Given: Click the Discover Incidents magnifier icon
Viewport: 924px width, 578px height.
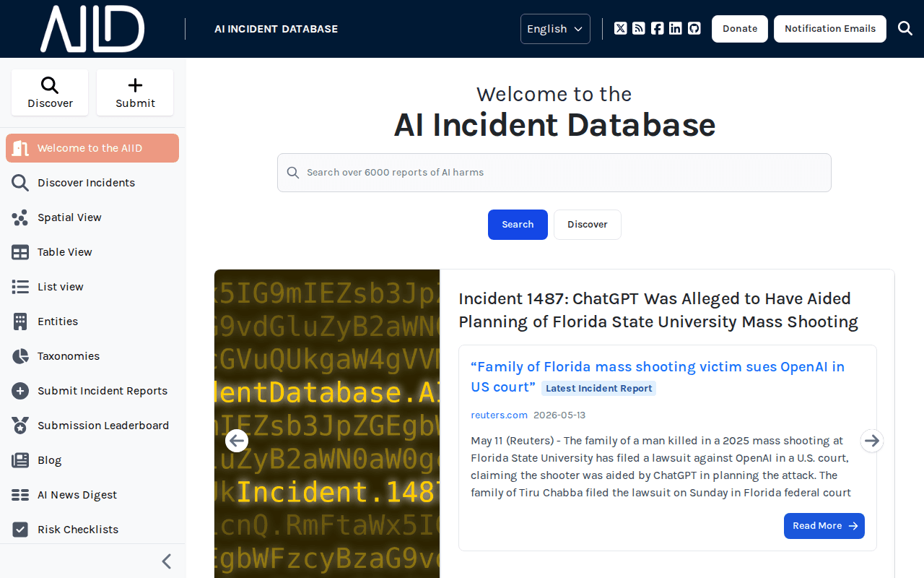Looking at the screenshot, I should click(20, 183).
